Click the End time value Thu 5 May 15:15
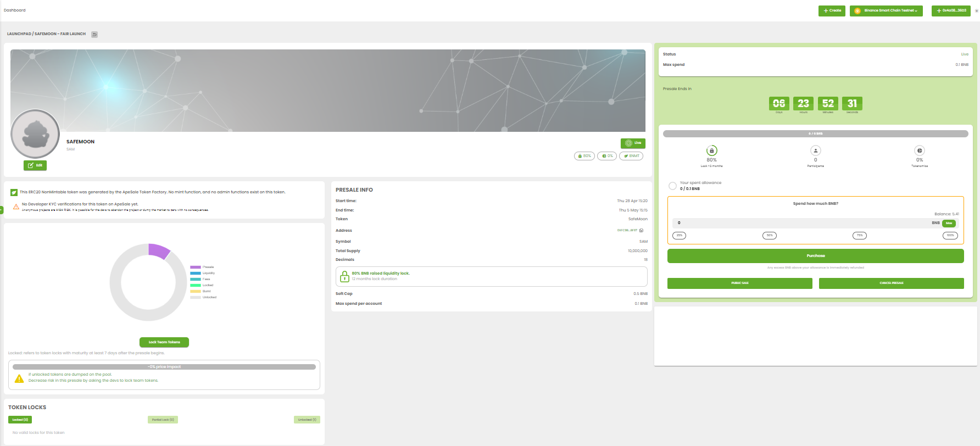 [633, 210]
